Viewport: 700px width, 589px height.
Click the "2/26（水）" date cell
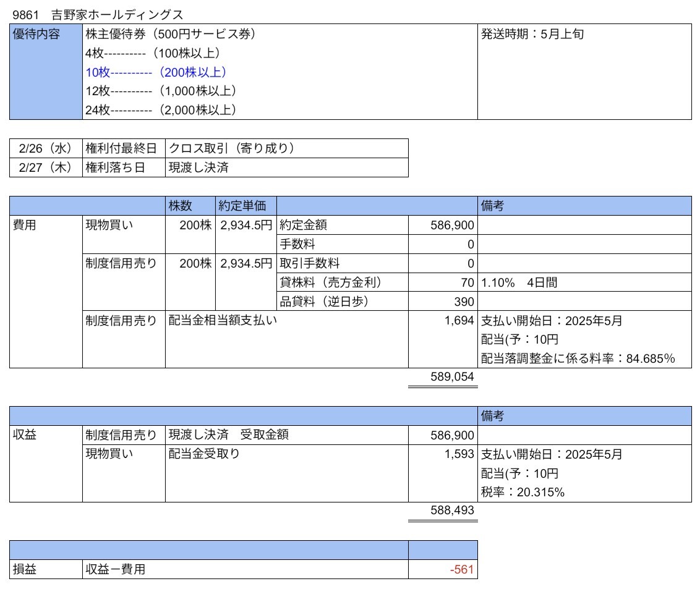46,148
